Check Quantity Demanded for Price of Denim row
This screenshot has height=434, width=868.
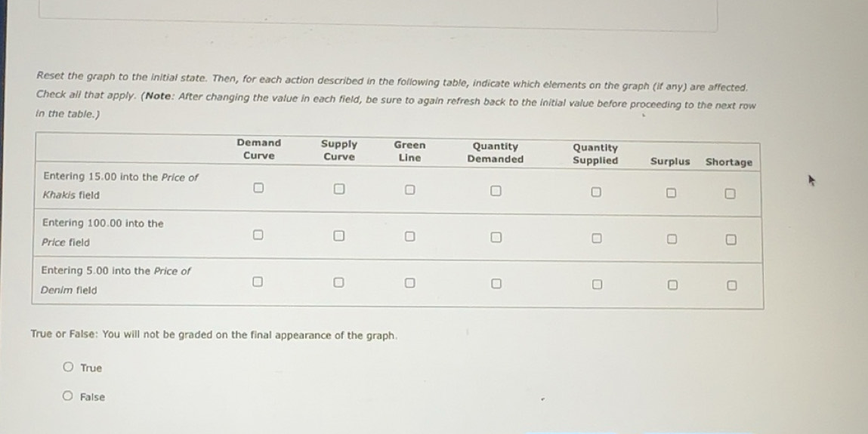495,285
